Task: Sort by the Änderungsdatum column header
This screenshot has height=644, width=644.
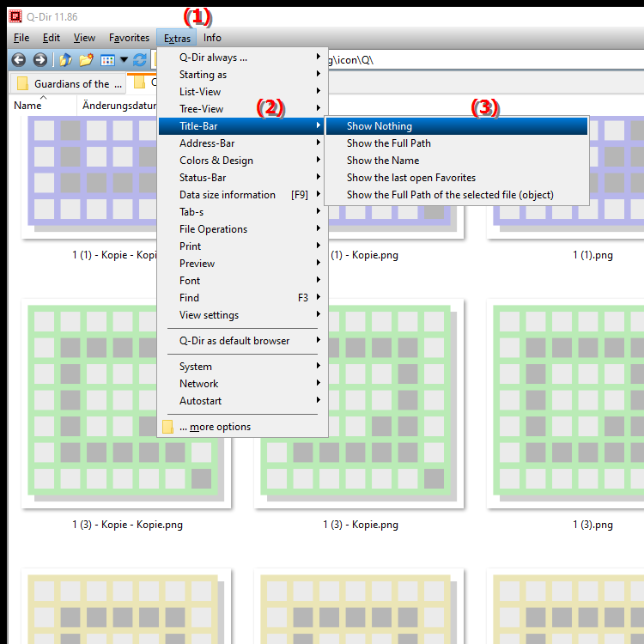Action: [x=118, y=106]
